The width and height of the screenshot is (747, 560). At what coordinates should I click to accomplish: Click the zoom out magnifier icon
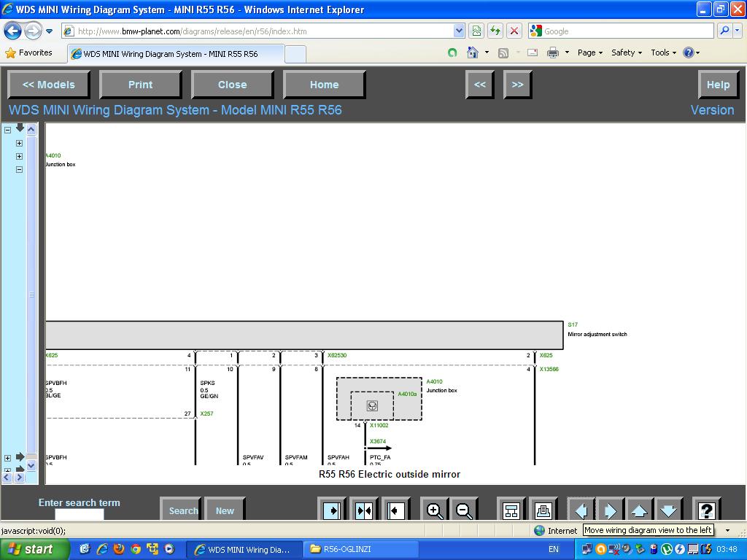pyautogui.click(x=464, y=510)
